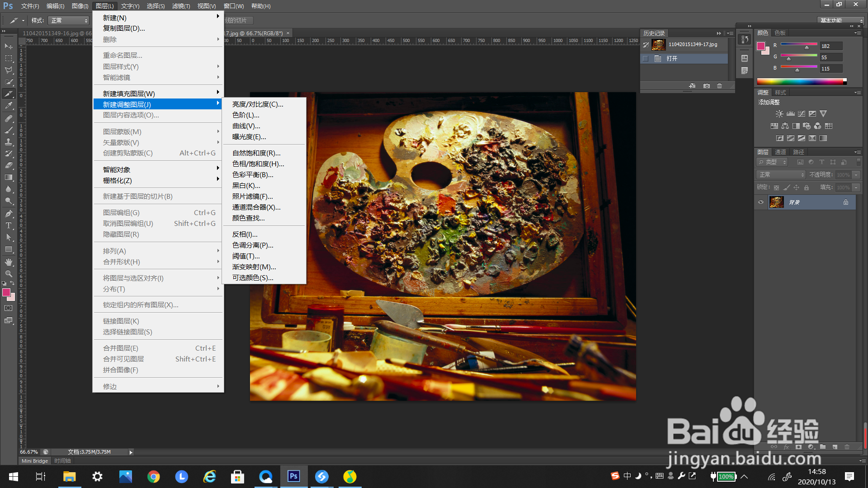Viewport: 868px width, 488px height.
Task: Hide the 背景 layer with eye icon
Action: coord(761,202)
